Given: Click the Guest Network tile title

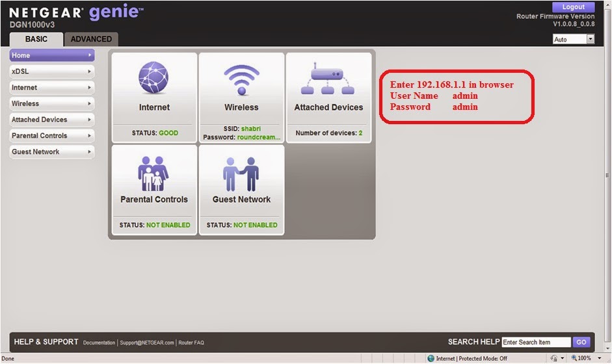Looking at the screenshot, I should 241,200.
